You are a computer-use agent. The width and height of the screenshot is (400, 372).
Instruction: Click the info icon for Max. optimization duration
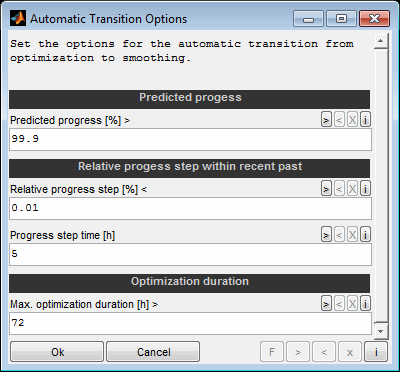coord(365,304)
